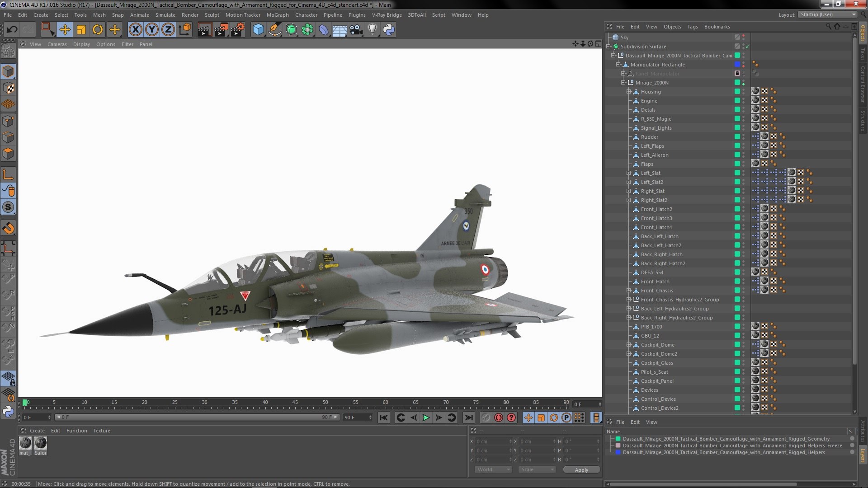Activate the Scale tool

pyautogui.click(x=81, y=30)
